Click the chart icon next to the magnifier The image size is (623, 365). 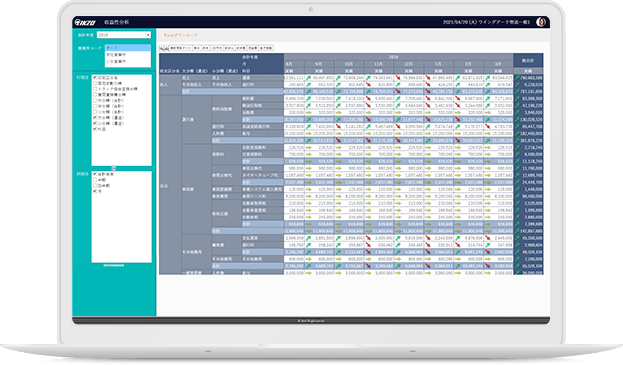coord(167,48)
